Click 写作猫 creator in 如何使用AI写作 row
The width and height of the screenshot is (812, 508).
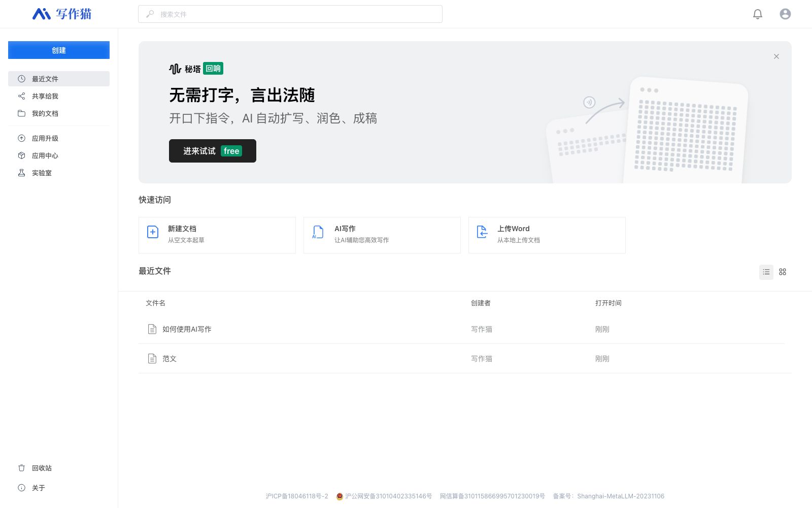(x=482, y=329)
